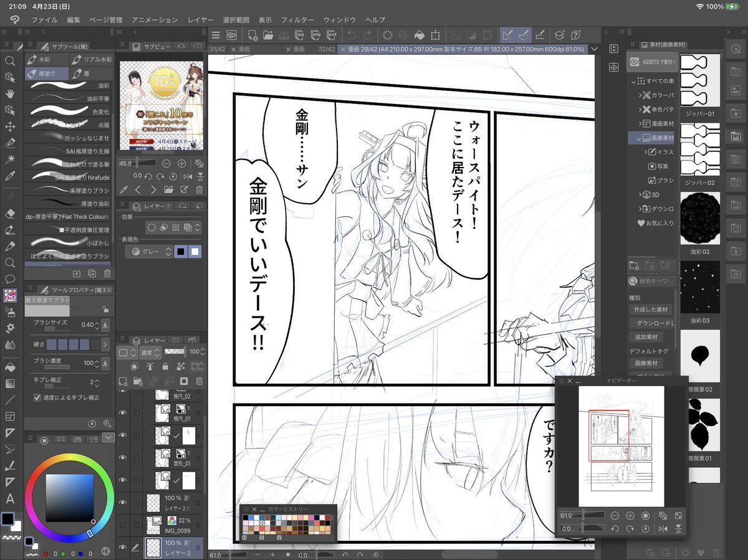This screenshot has height=560, width=748.
Task: Hide レイヤー 2 layer with eye icon
Action: pyautogui.click(x=122, y=548)
